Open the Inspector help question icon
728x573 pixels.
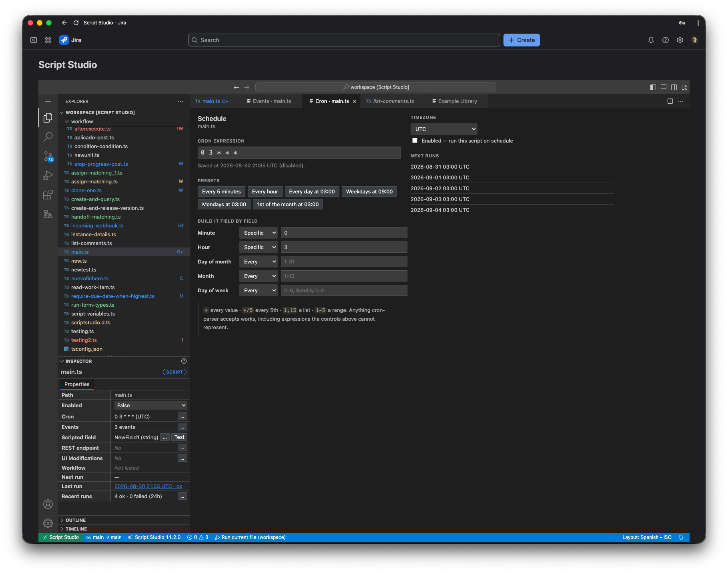point(184,361)
